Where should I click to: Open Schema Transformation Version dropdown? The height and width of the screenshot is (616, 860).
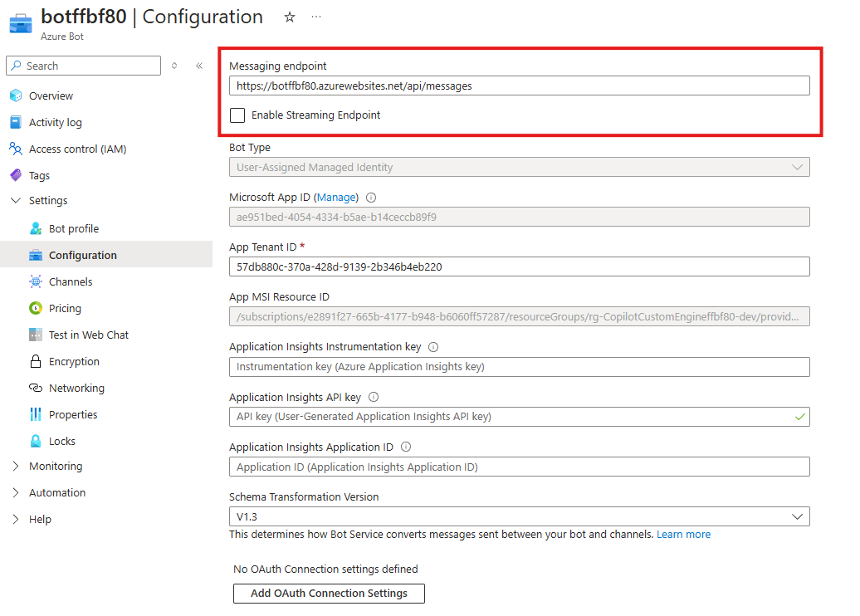pos(520,516)
